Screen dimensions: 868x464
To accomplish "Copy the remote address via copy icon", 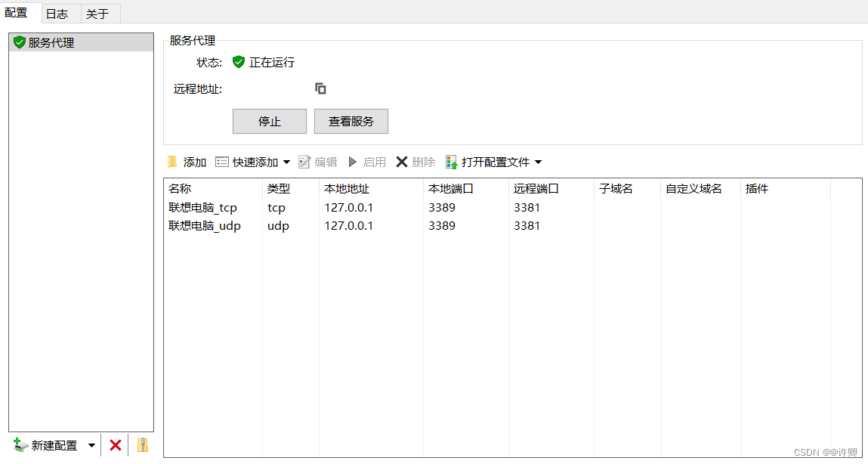I will coord(320,88).
